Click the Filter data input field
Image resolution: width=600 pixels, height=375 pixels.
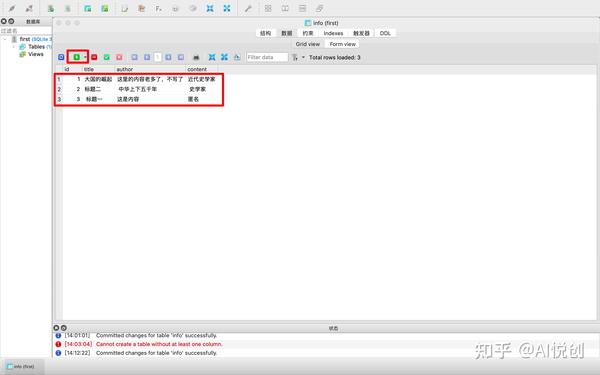pyautogui.click(x=267, y=57)
